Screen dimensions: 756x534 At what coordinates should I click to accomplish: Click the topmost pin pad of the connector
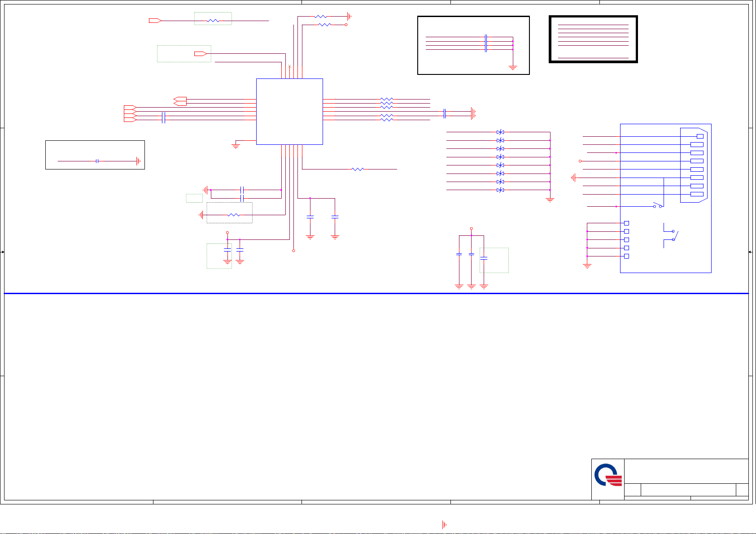point(699,136)
